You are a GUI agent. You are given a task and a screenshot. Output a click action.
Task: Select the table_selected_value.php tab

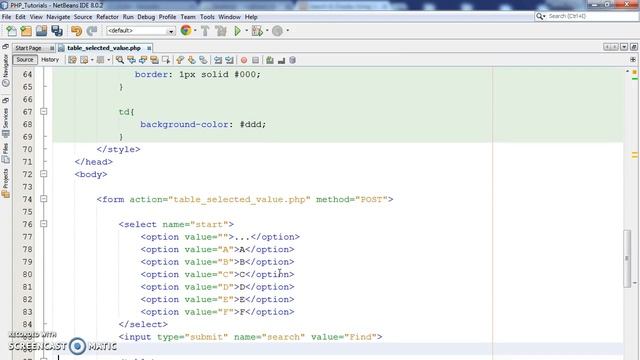point(104,48)
